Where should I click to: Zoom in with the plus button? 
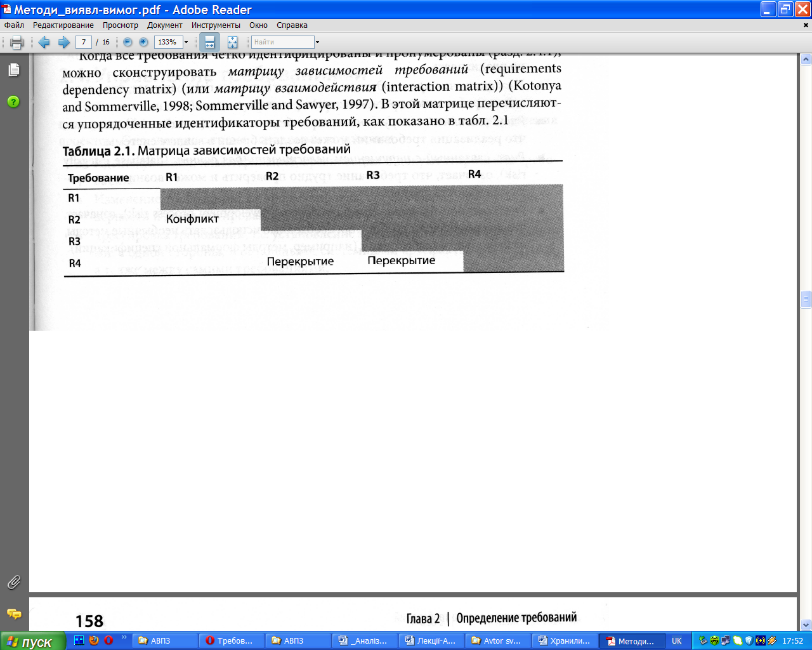click(143, 42)
